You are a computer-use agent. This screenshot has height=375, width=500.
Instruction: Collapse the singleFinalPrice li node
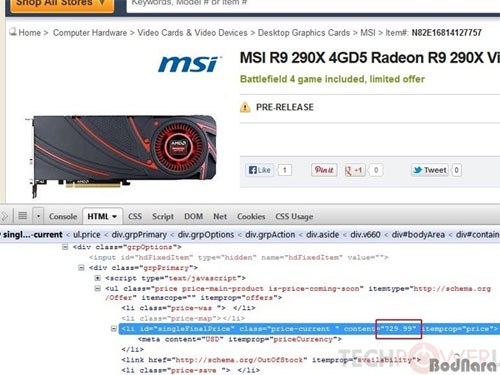114,329
